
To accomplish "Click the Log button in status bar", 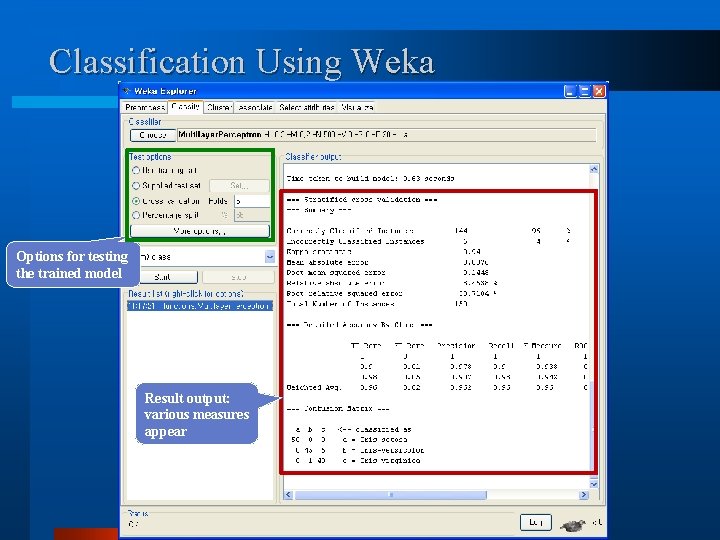I will 535,522.
